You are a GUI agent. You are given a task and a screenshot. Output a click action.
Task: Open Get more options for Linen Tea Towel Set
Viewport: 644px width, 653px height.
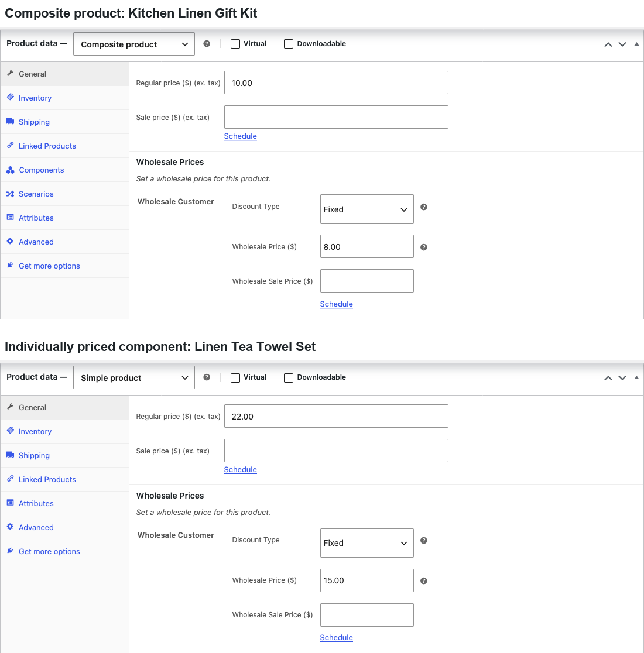65,551
